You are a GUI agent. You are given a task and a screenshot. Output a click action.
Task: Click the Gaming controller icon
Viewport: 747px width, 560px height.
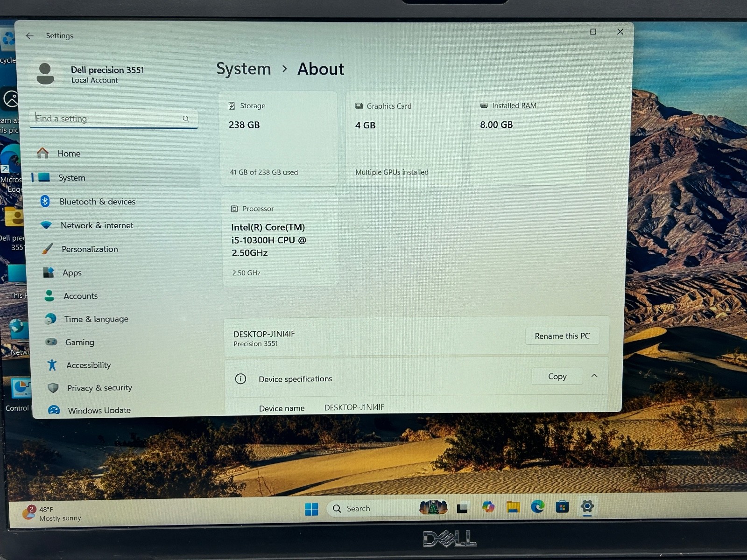pos(51,342)
